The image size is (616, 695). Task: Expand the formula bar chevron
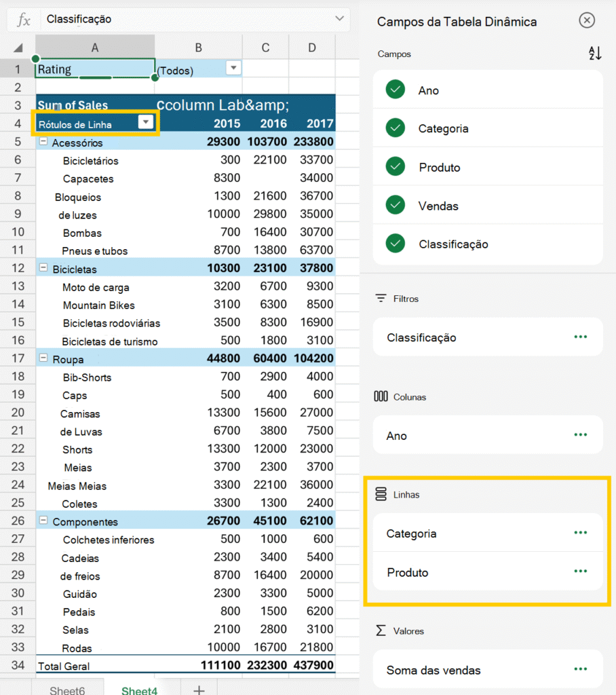[x=339, y=19]
